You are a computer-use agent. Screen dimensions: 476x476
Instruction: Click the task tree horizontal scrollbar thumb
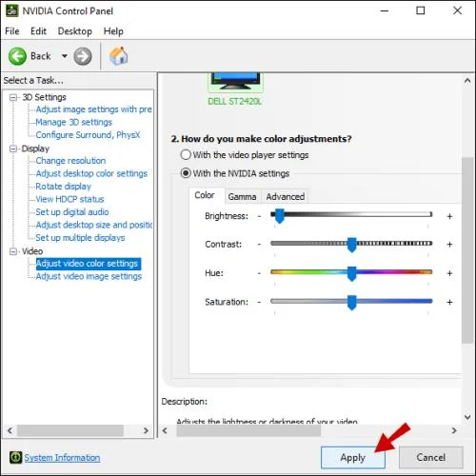(x=70, y=430)
